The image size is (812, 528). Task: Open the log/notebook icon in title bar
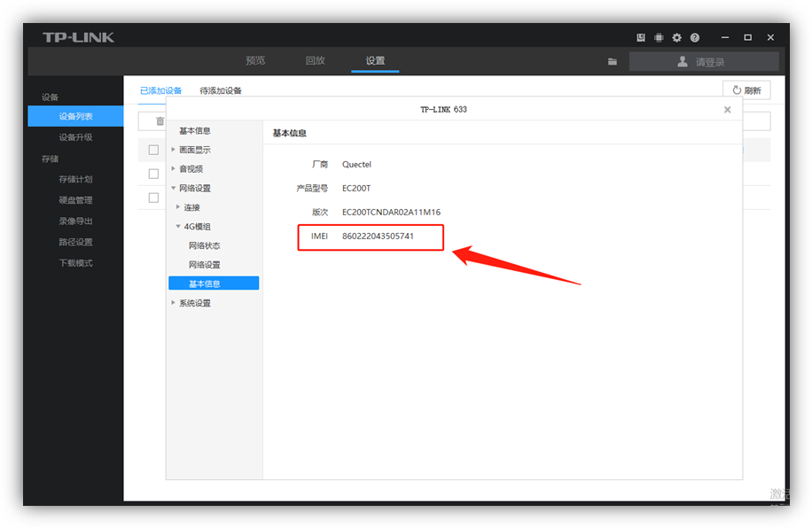tap(641, 37)
